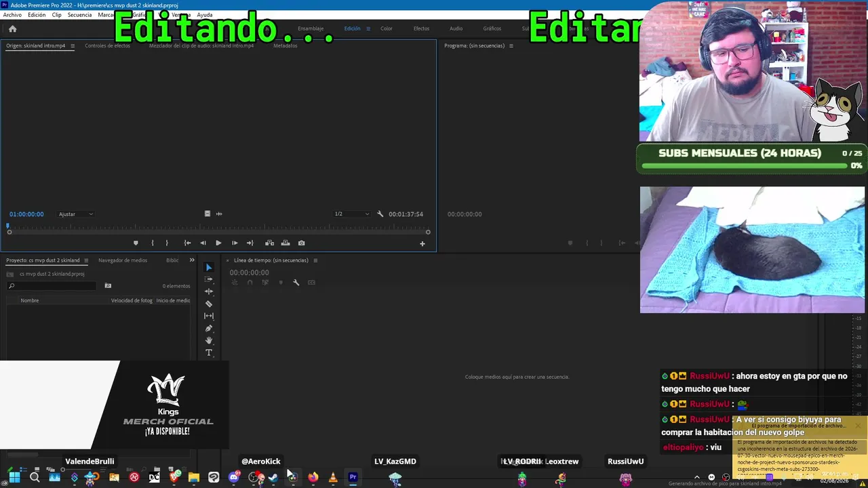Open the Edición menu in the menu bar
Image resolution: width=868 pixels, height=488 pixels.
point(37,15)
